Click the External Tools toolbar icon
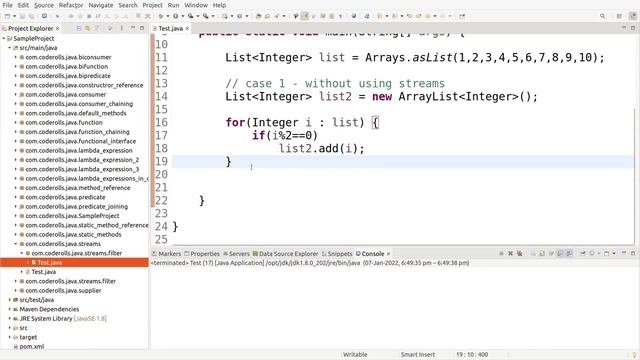The width and height of the screenshot is (640, 360). click(206, 16)
